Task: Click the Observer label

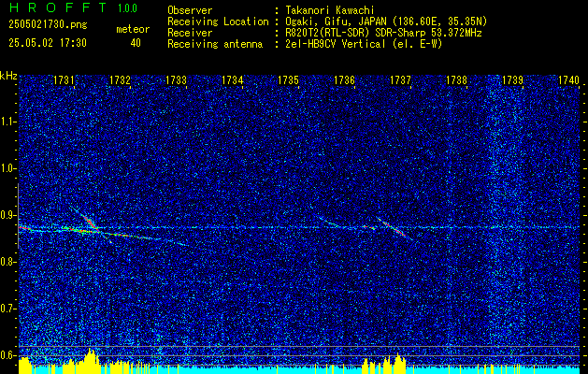Action: point(190,11)
